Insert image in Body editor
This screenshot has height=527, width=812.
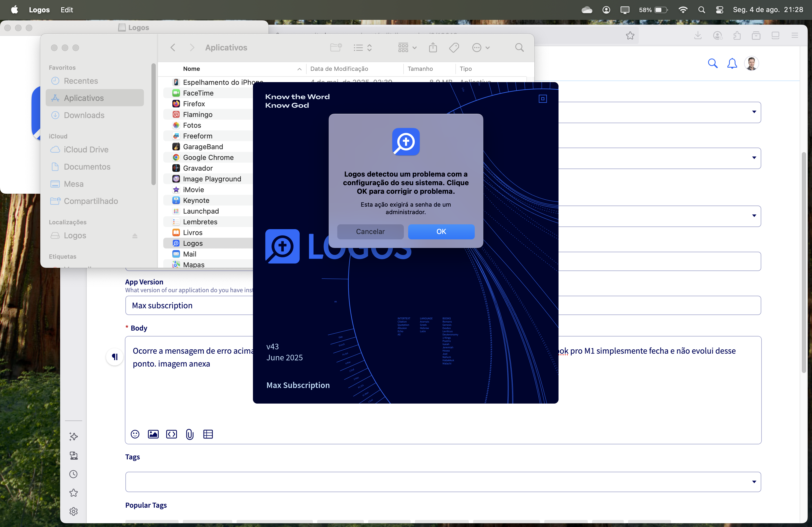point(153,434)
